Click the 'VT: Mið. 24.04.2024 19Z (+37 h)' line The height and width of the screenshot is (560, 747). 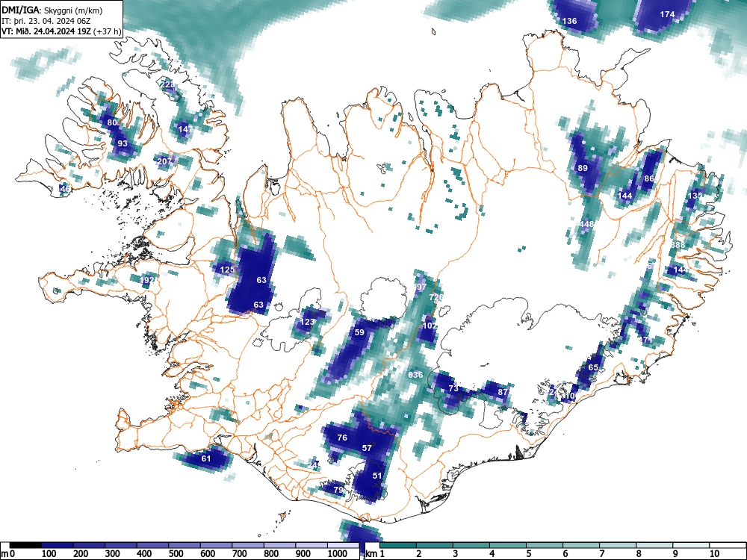point(61,31)
